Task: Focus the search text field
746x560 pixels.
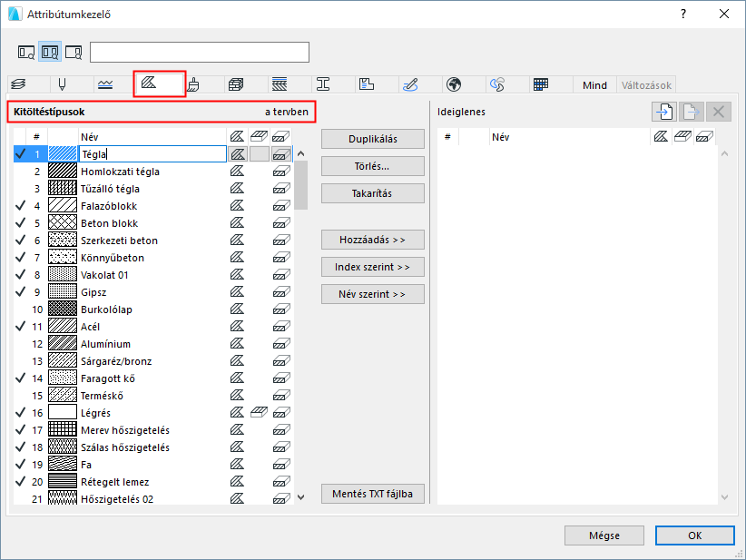Action: tap(200, 52)
